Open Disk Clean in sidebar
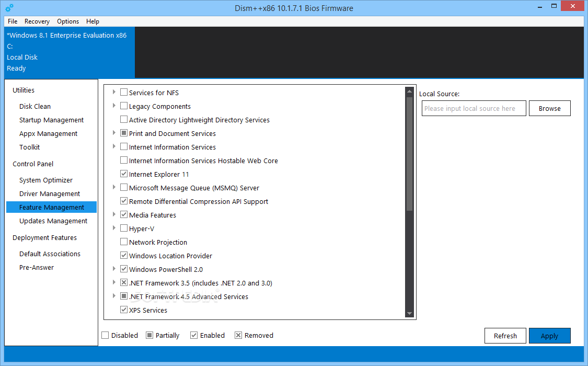The height and width of the screenshot is (366, 588). [x=35, y=107]
